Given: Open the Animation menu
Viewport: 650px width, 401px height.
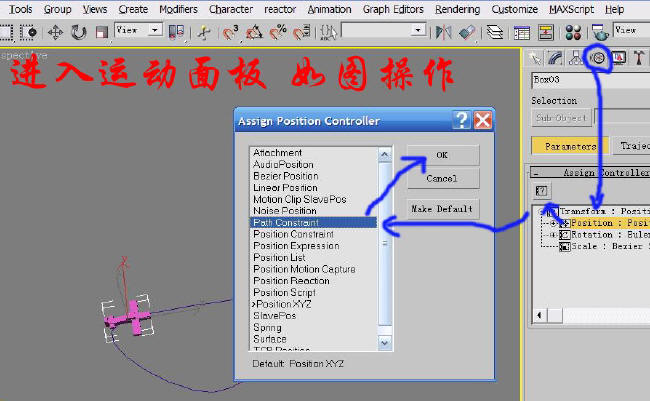Looking at the screenshot, I should click(329, 9).
